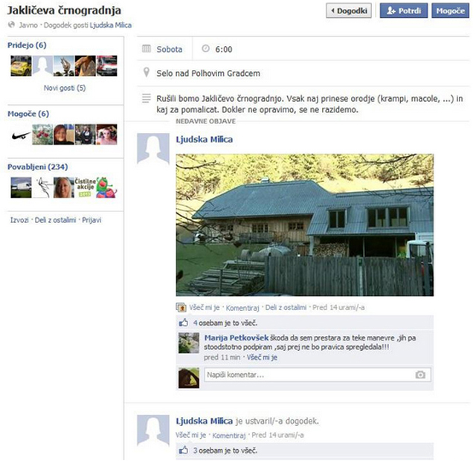
Task: Open the posted house photo
Action: pos(305,225)
